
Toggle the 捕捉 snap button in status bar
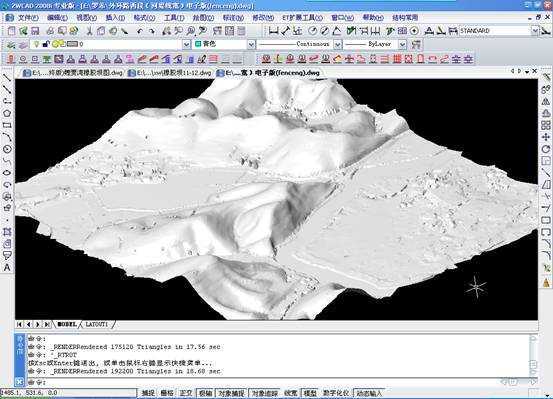[148, 393]
